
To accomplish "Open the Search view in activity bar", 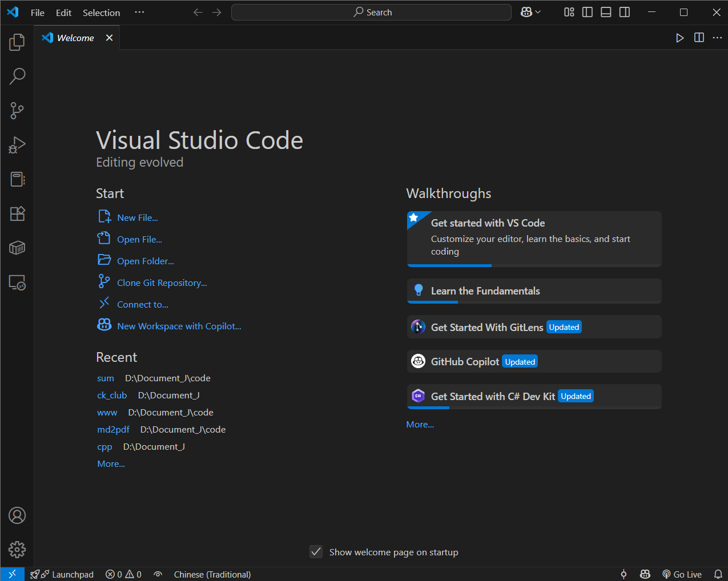I will tap(17, 76).
